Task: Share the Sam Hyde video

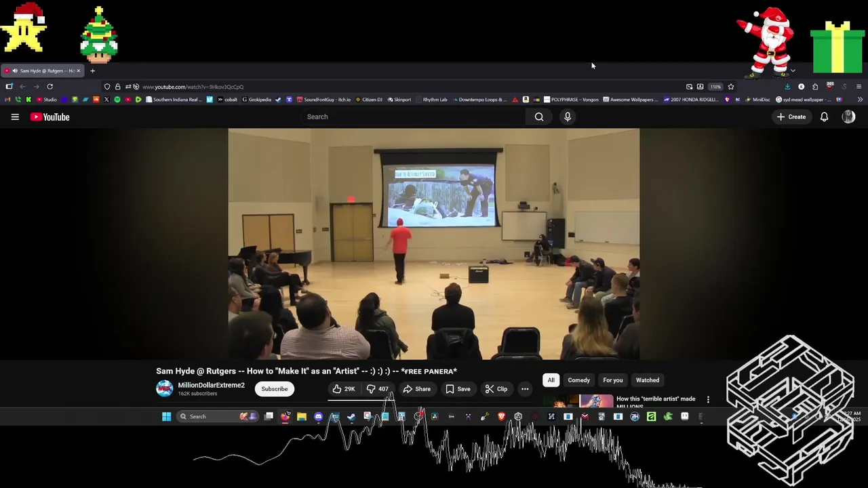Action: 416,389
